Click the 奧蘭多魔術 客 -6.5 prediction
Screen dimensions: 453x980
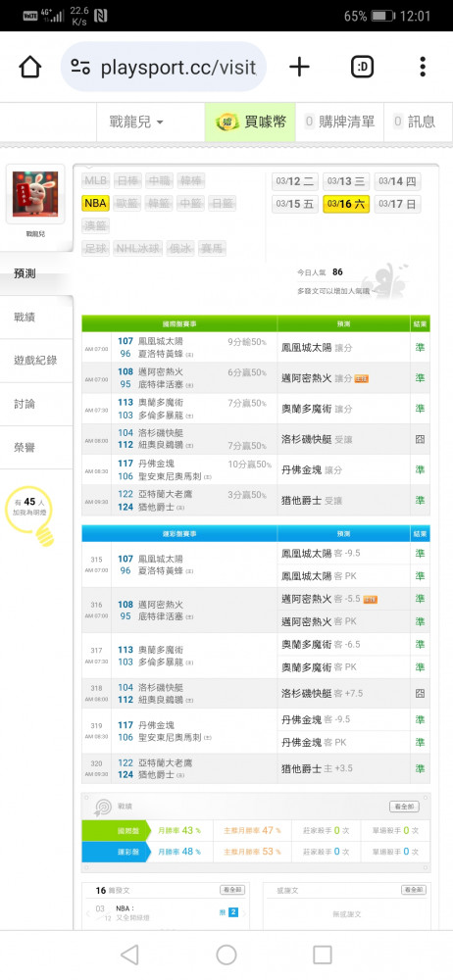click(x=321, y=645)
